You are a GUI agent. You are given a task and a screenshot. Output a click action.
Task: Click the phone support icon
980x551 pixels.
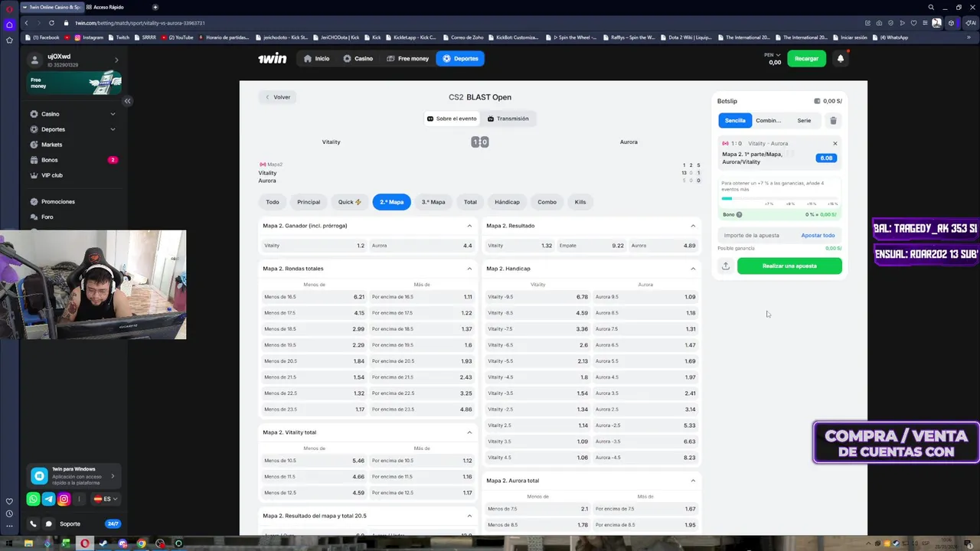(33, 524)
